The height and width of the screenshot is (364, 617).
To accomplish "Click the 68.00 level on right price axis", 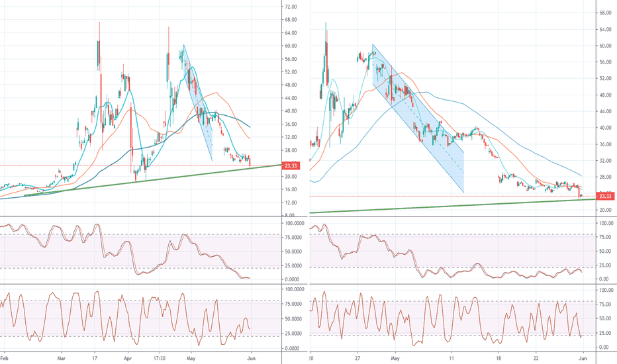I will click(605, 13).
